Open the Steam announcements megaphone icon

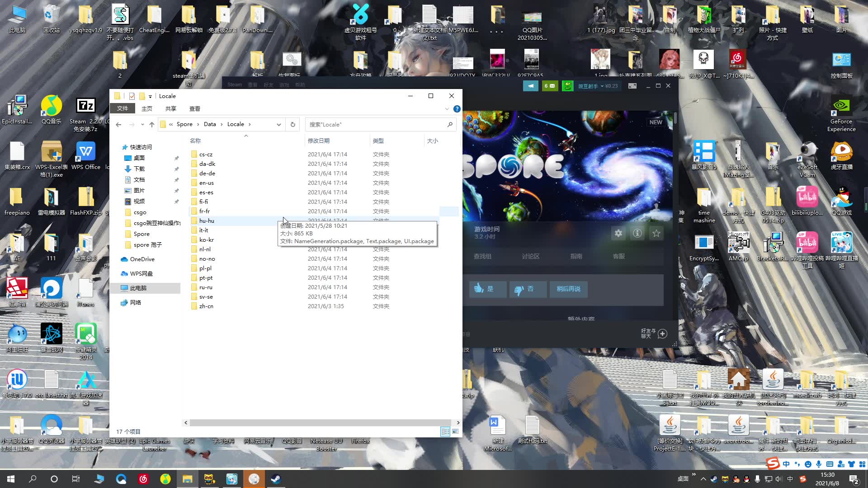click(531, 86)
